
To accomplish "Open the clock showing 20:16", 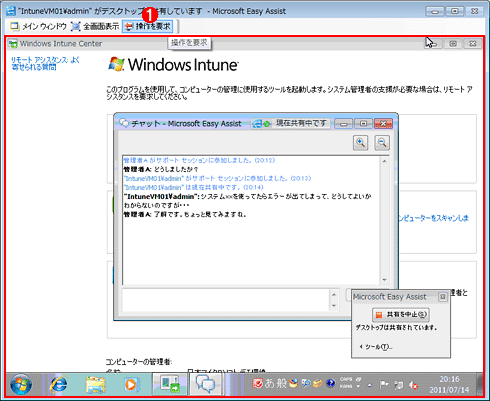I will coord(449,384).
